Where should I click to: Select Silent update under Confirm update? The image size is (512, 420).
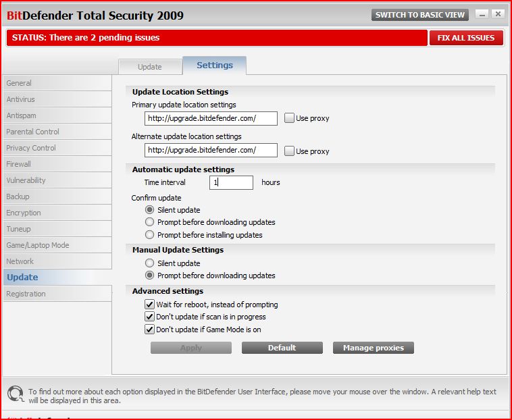(149, 210)
